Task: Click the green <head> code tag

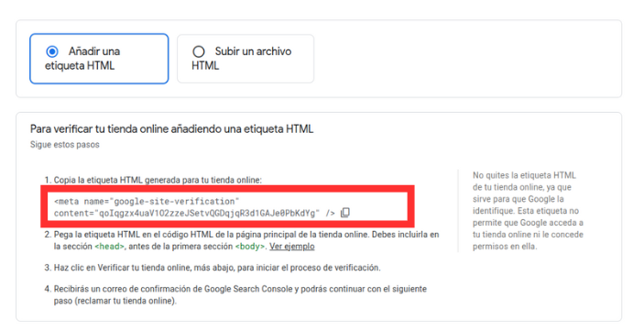Action: [x=109, y=247]
